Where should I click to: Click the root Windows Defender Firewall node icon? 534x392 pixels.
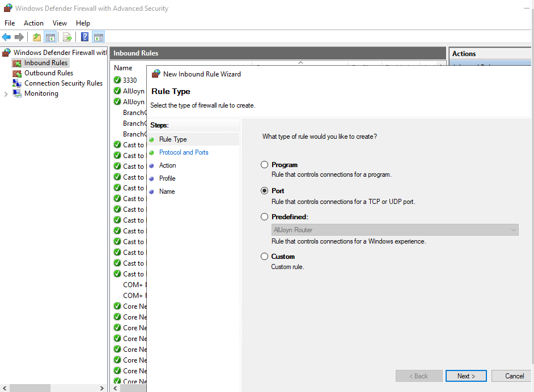pyautogui.click(x=6, y=53)
